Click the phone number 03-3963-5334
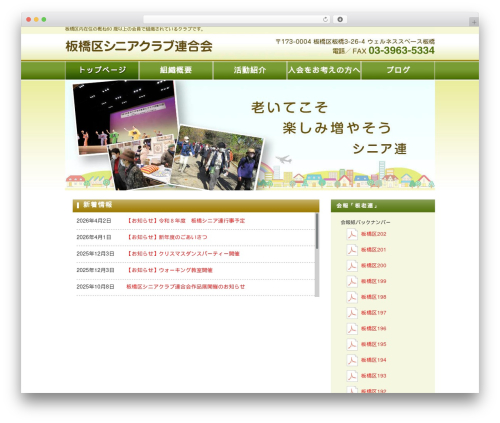 click(x=402, y=51)
